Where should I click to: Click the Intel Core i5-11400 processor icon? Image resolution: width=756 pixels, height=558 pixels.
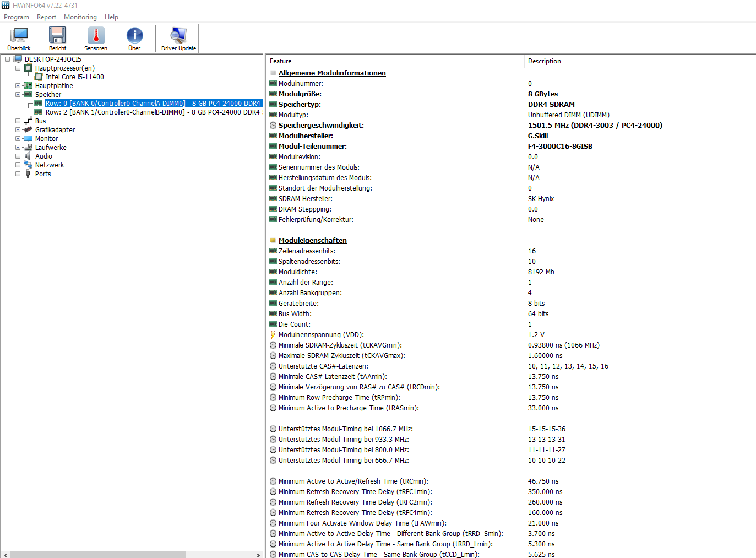point(39,77)
